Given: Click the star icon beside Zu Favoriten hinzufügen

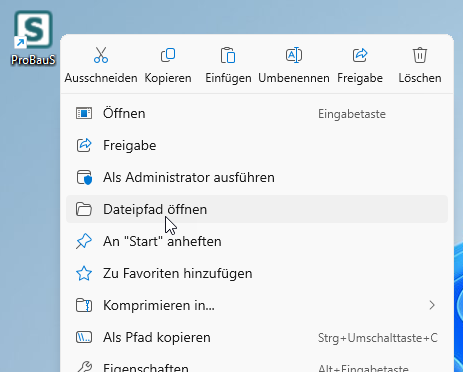Looking at the screenshot, I should coord(84,273).
